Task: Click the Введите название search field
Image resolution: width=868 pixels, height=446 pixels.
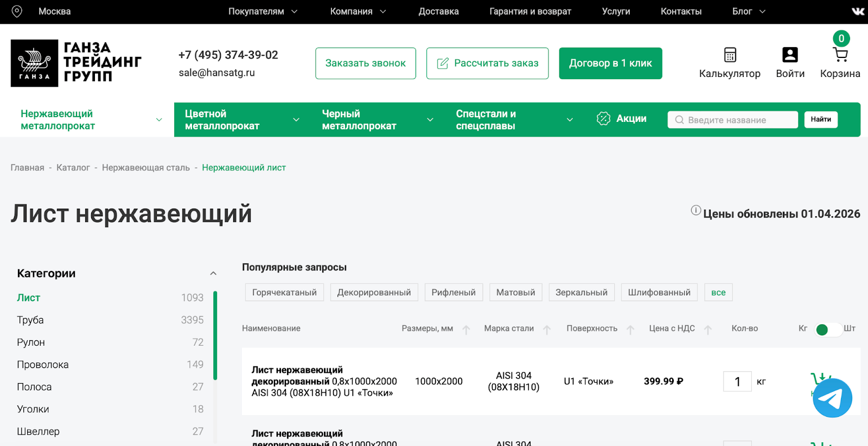Action: (732, 120)
